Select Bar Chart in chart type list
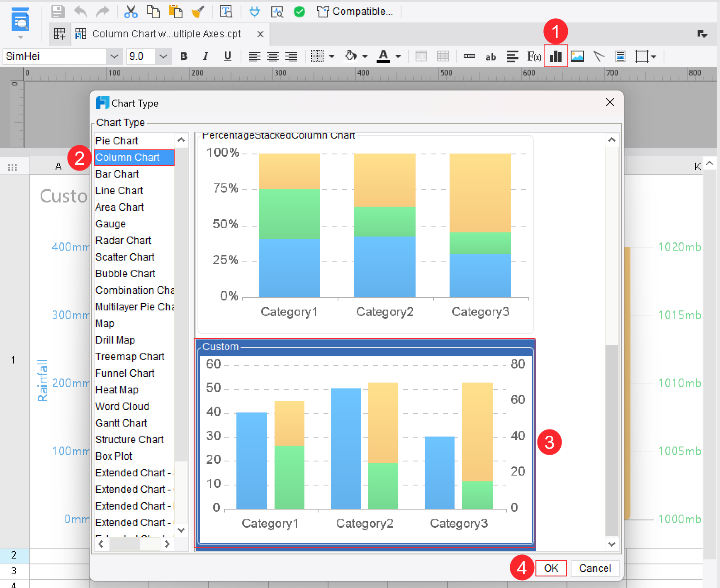 point(134,174)
